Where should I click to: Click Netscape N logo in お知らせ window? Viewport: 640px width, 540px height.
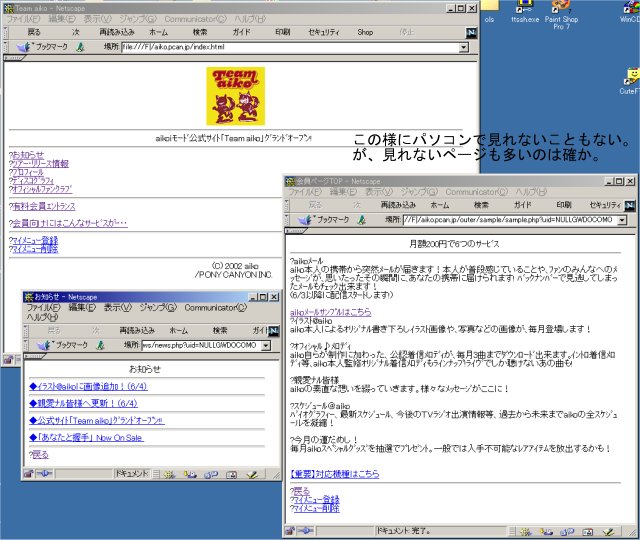coord(273,331)
